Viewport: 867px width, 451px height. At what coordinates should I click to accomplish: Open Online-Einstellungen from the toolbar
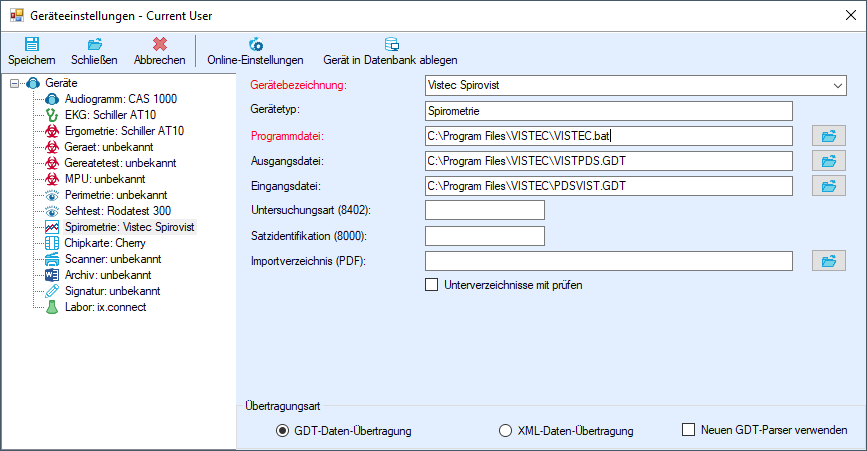255,51
